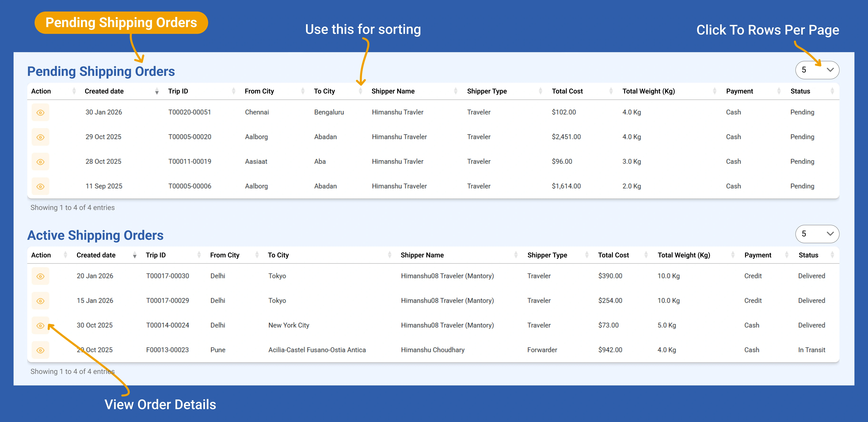The height and width of the screenshot is (422, 868).
Task: Click the Aasiaat from-city cell
Action: pyautogui.click(x=256, y=162)
